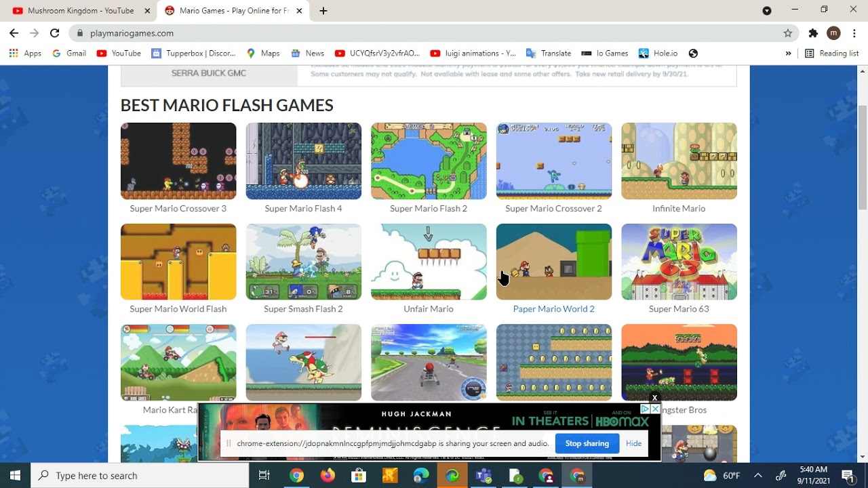
Task: Close the Mario Games tab
Action: coord(299,11)
